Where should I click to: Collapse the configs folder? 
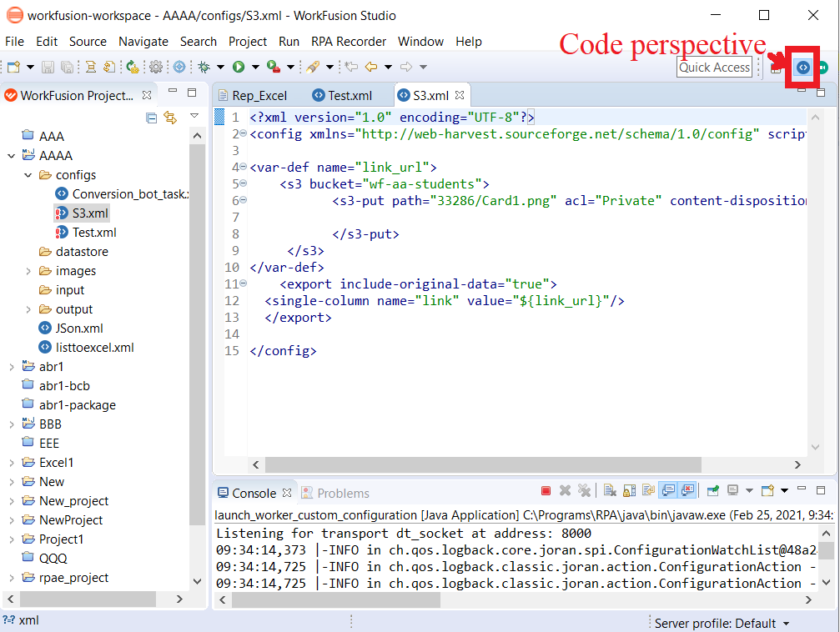pos(28,175)
